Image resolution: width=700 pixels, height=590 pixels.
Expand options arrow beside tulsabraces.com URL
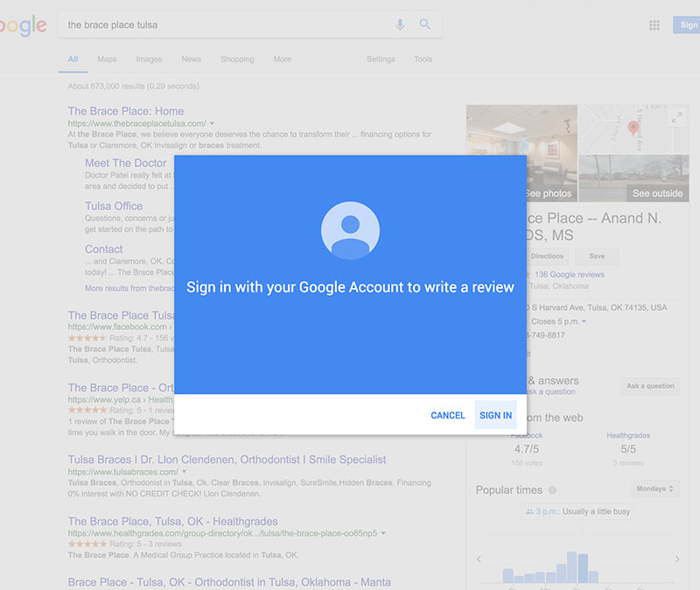(x=184, y=472)
